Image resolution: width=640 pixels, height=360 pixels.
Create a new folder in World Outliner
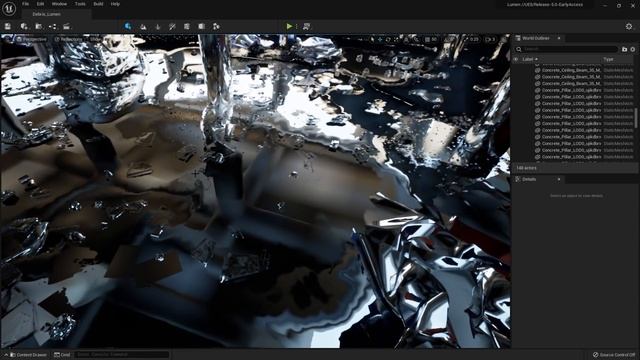click(624, 49)
